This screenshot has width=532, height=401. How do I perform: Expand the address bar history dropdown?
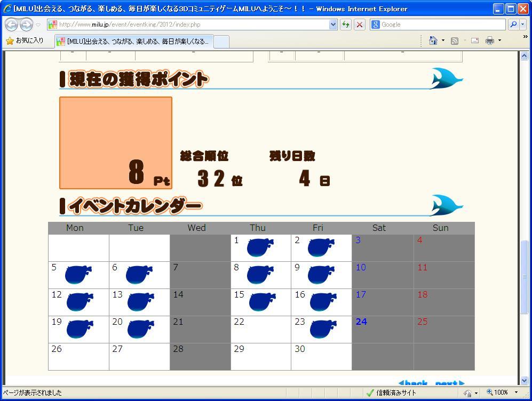(x=333, y=25)
